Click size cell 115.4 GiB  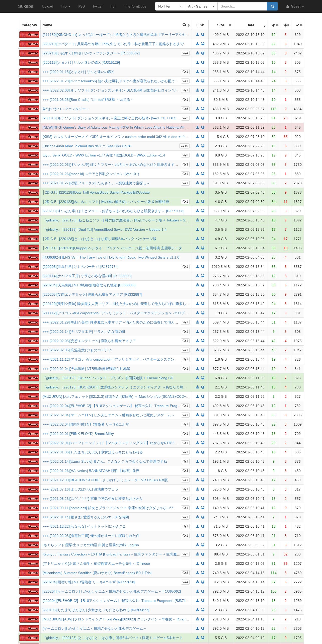coord(221,137)
